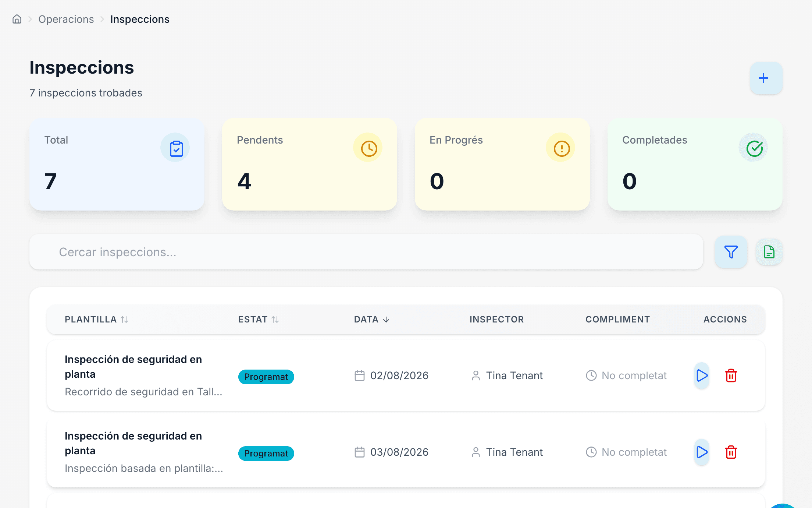Sort table by PLANTILLA column
Viewport: 812px width, 508px height.
pyautogui.click(x=96, y=319)
